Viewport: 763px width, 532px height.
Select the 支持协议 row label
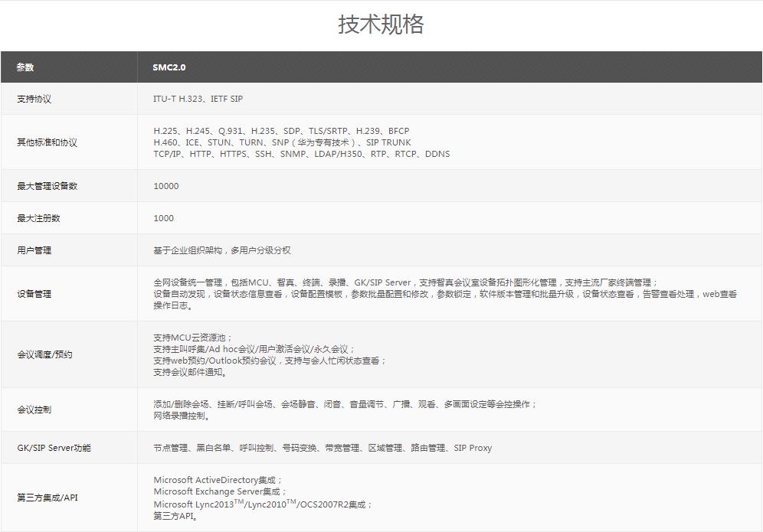coord(34,100)
